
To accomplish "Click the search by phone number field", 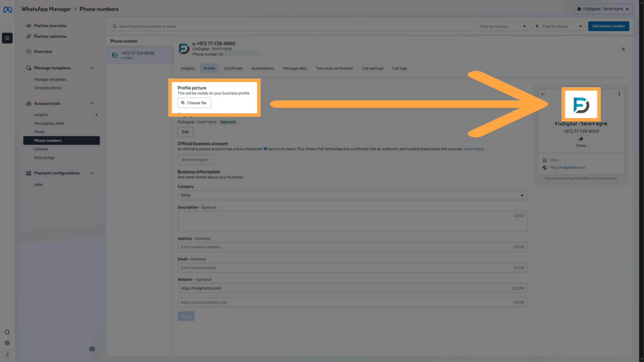I will 291,26.
